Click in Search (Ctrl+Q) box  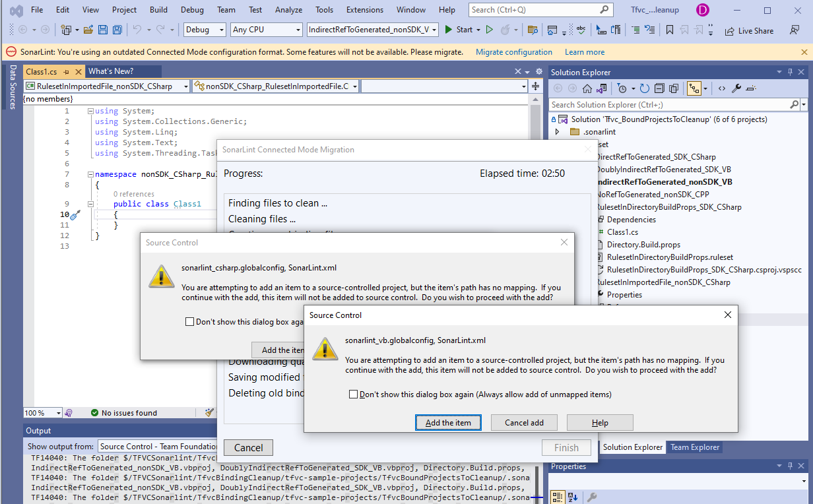pyautogui.click(x=541, y=10)
